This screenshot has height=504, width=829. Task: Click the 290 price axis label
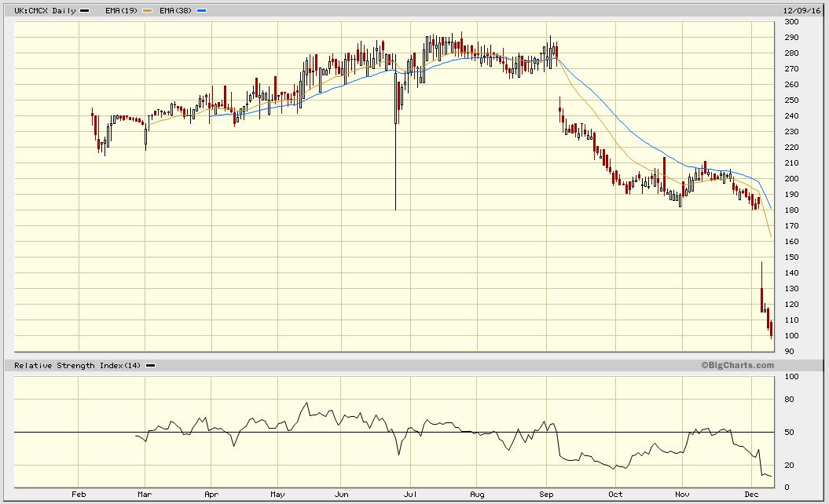tap(791, 38)
